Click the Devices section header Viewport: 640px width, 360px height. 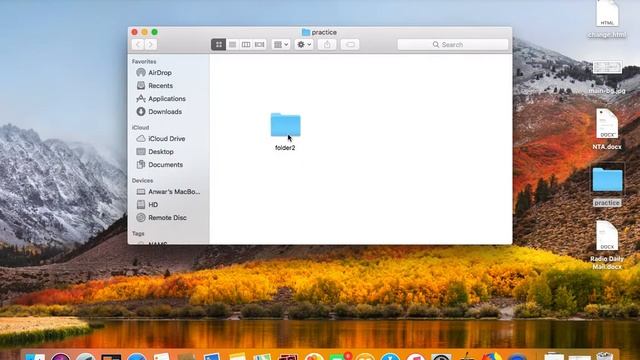tap(142, 180)
